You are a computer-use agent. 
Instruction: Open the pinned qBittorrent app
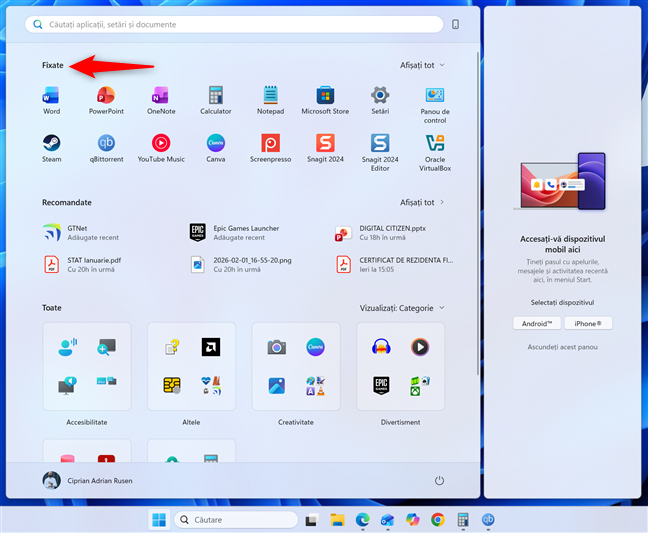click(x=106, y=148)
